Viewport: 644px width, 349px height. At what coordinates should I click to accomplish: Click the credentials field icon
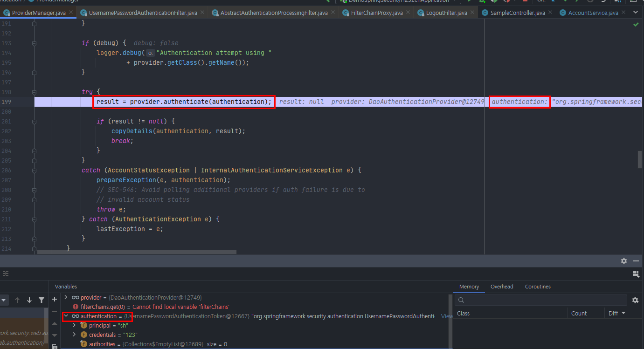84,335
